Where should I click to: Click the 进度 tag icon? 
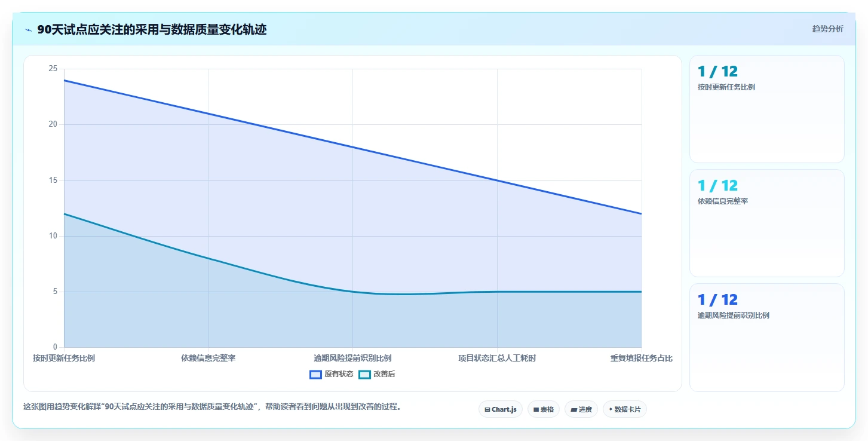573,410
